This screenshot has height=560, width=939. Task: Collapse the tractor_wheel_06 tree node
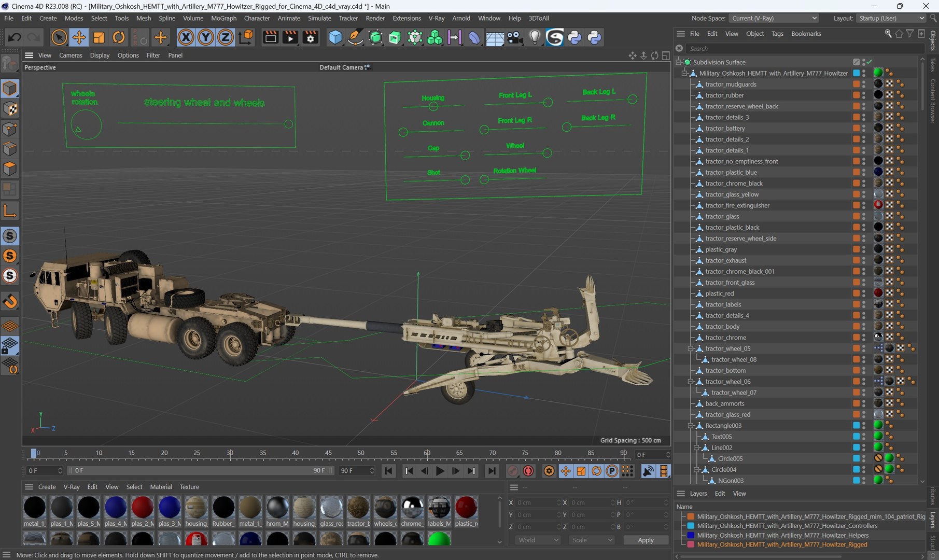(x=691, y=382)
